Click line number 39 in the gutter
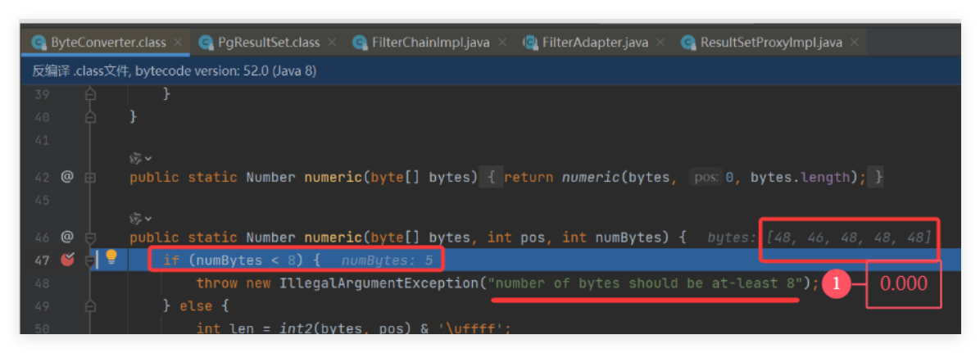This screenshot has width=980, height=353. point(43,94)
